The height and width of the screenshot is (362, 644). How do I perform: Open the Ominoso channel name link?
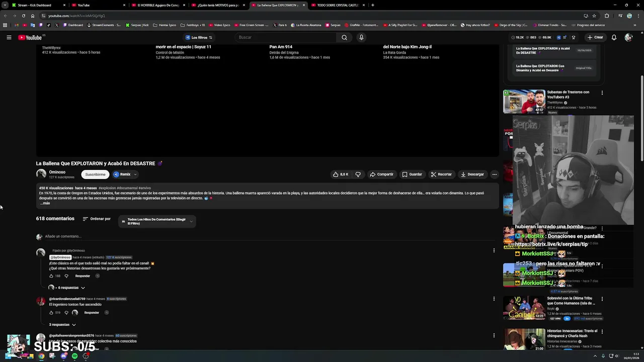(x=57, y=172)
